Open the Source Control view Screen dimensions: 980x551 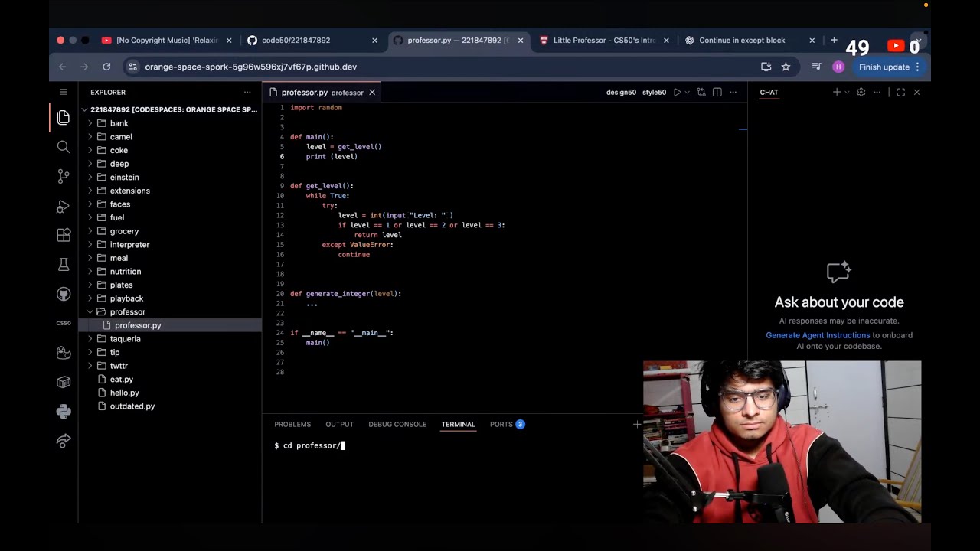point(64,176)
